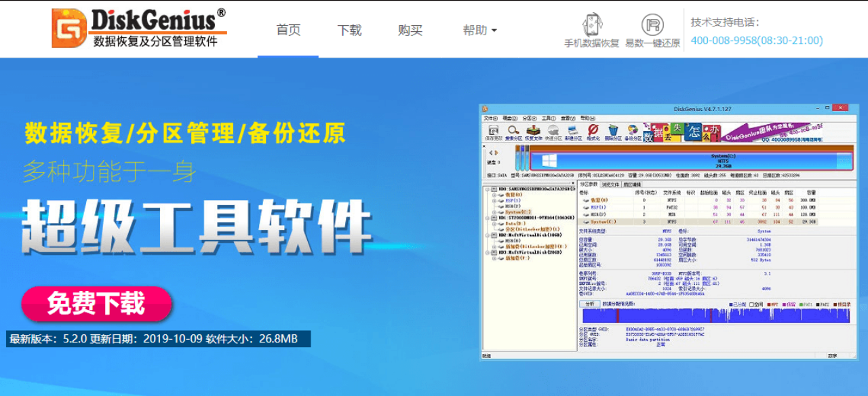Click 搜索分区 magnifier icon in the screenshot toolbar
The image size is (868, 396).
[513, 132]
